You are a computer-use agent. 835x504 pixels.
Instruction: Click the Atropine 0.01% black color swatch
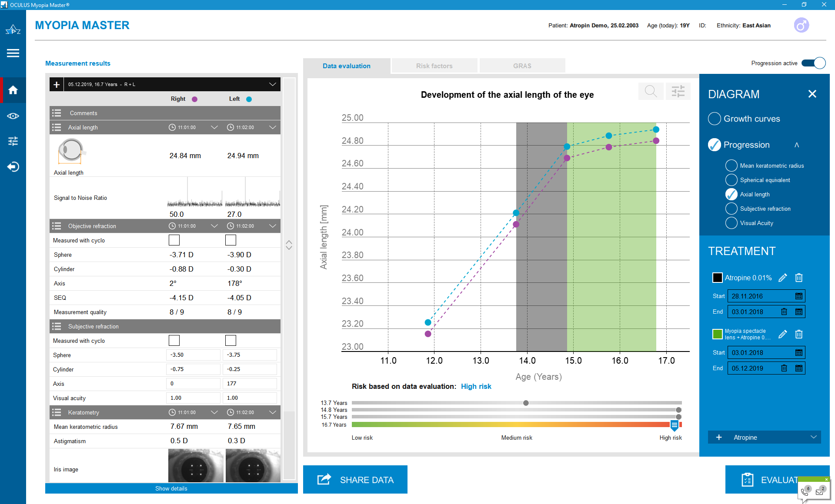[717, 278]
